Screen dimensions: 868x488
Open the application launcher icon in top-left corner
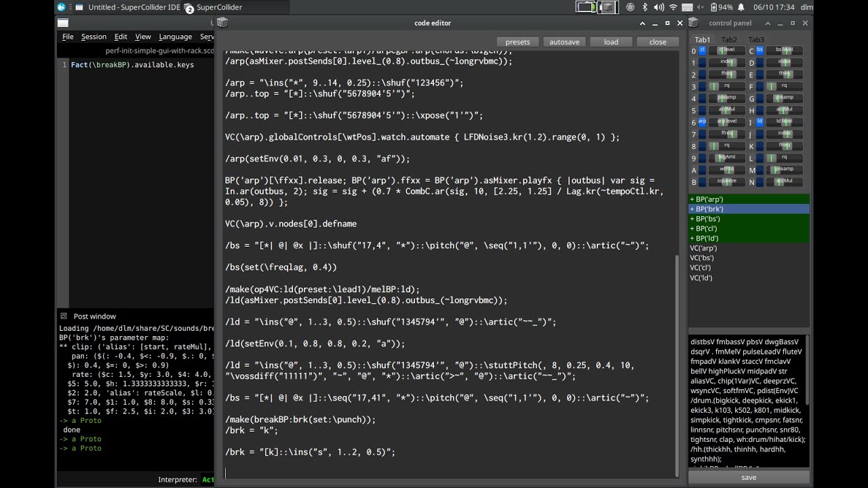[x=62, y=7]
